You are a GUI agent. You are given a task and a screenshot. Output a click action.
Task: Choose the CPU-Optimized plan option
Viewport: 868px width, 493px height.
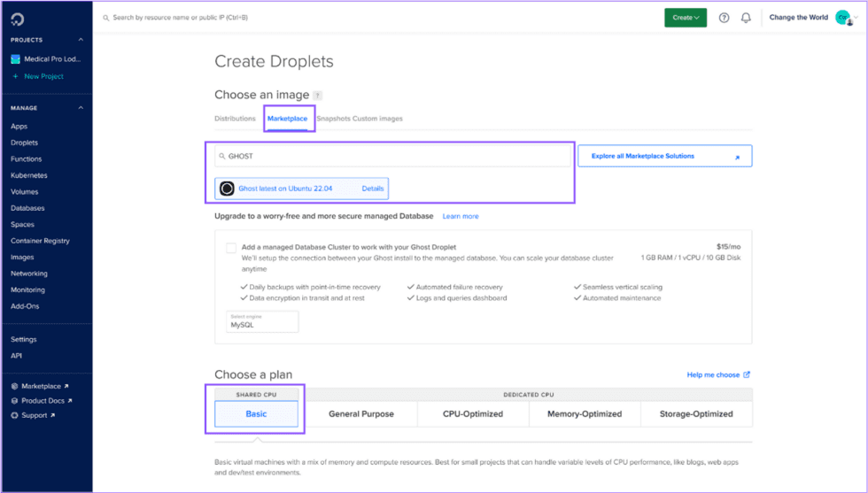pyautogui.click(x=473, y=413)
